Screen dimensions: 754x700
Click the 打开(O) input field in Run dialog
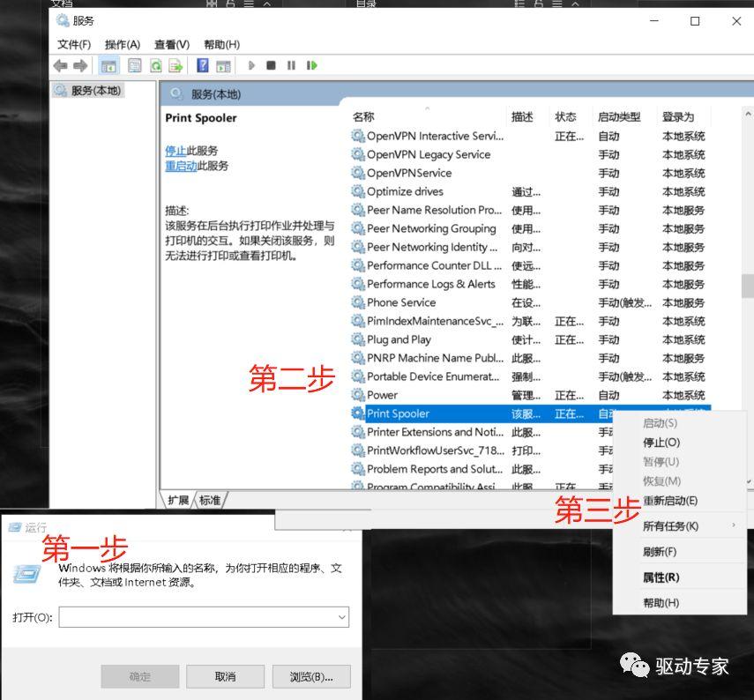[204, 617]
